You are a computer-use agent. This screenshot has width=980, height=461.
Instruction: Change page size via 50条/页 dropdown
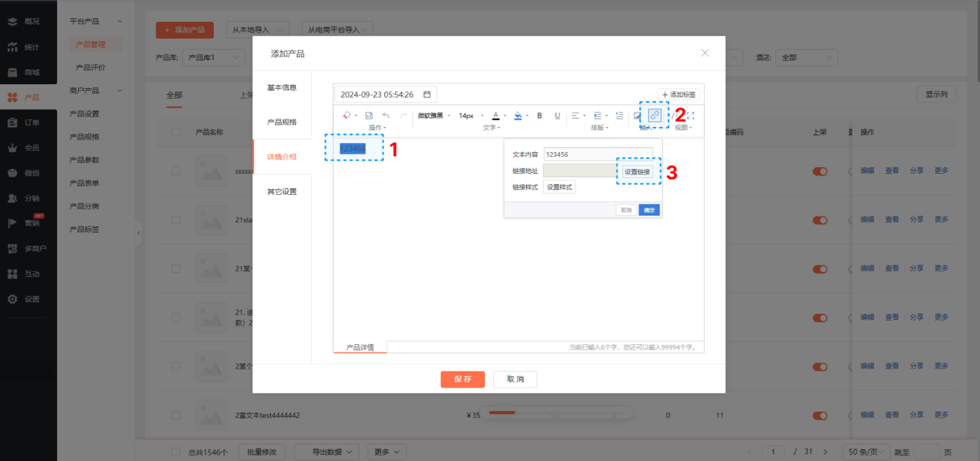(x=865, y=451)
